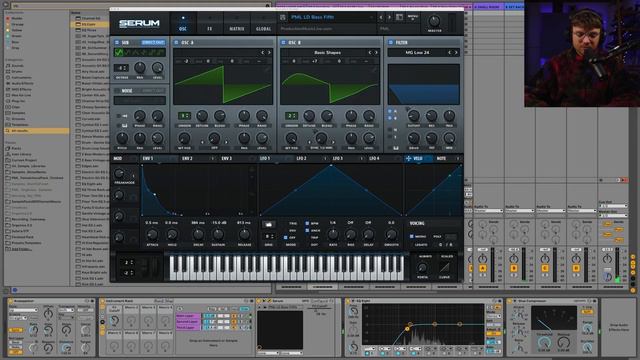Screen dimensions: 640x360
Task: Click the SUB Direct Out button
Action: [x=153, y=42]
